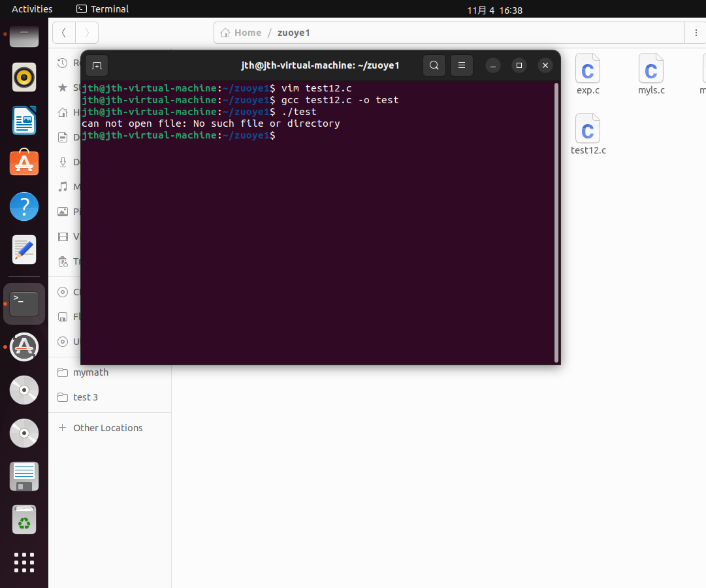Open the floppy save-disk icon in dock

click(x=24, y=476)
